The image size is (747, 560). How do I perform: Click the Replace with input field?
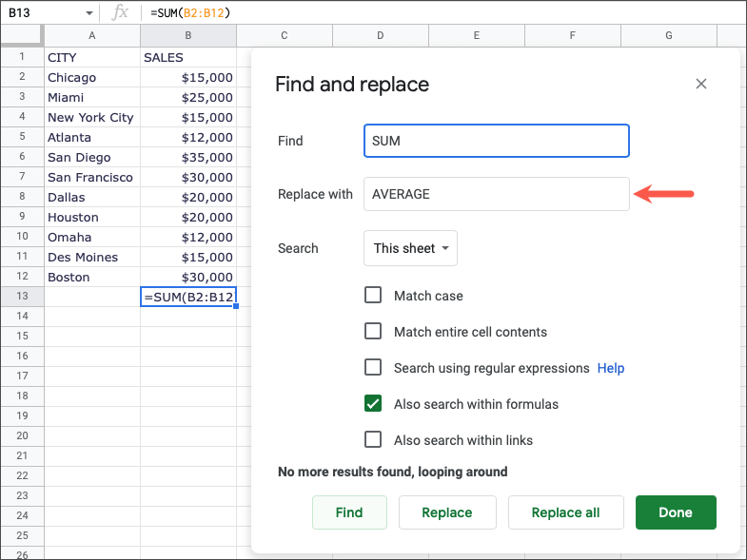496,194
